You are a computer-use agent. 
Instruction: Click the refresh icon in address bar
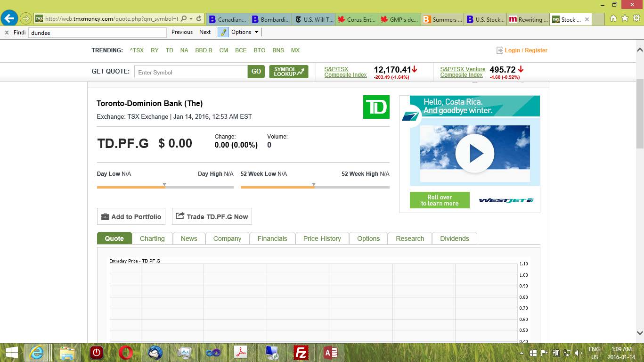(199, 19)
